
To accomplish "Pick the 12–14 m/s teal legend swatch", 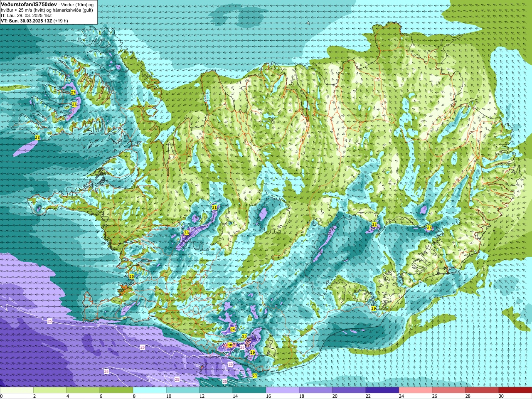I will [216, 390].
